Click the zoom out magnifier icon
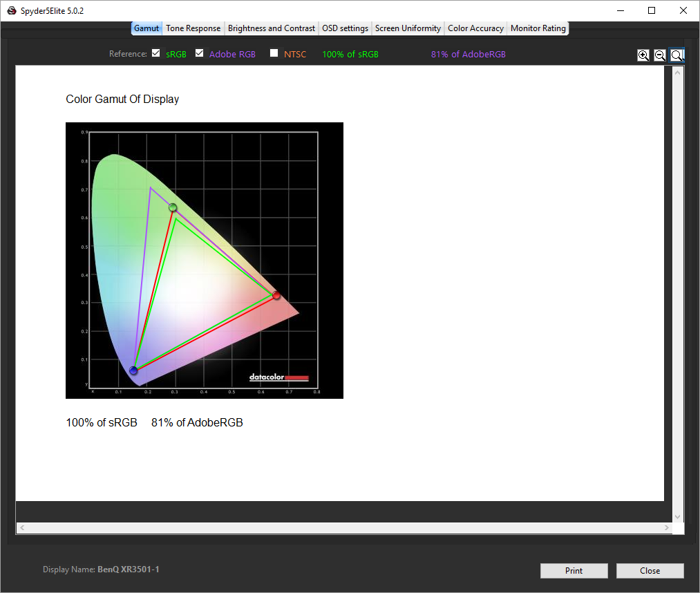This screenshot has width=700, height=593. coord(660,55)
